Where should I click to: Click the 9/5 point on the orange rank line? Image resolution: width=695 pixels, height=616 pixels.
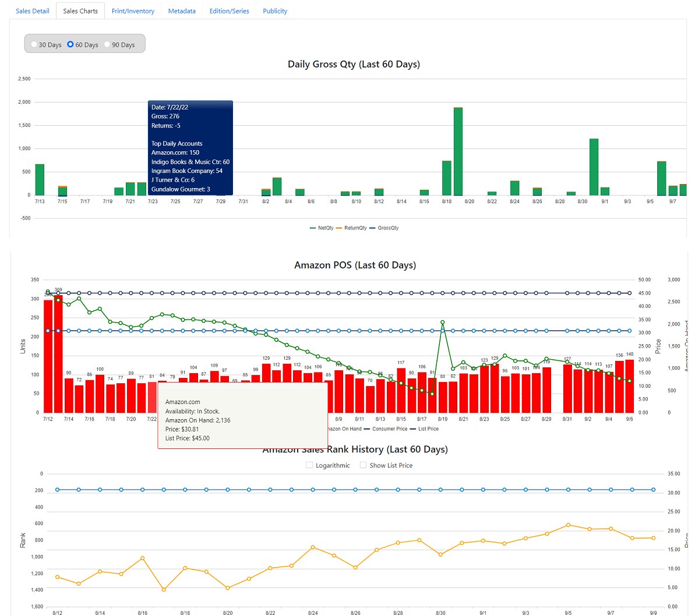(568, 525)
